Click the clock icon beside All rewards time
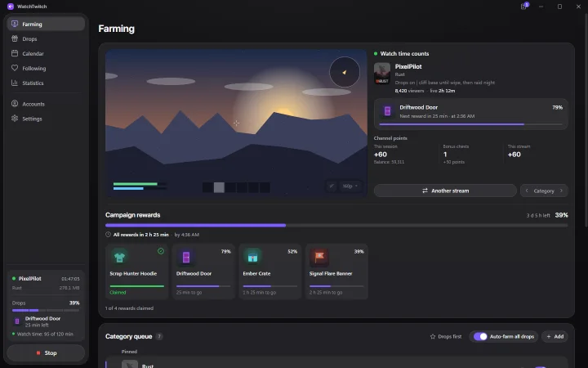The image size is (588, 368). [x=108, y=235]
